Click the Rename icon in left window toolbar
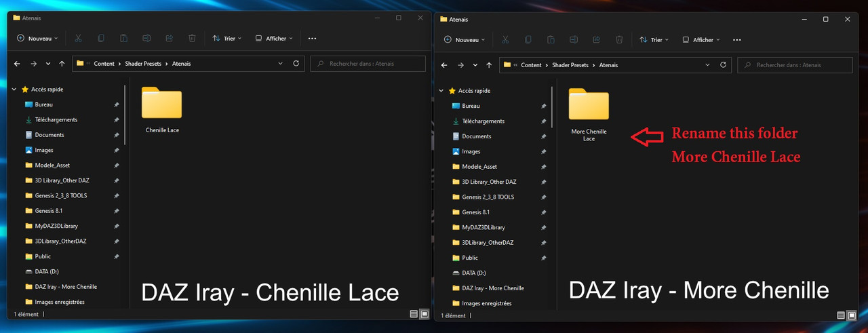The image size is (868, 333). click(146, 39)
